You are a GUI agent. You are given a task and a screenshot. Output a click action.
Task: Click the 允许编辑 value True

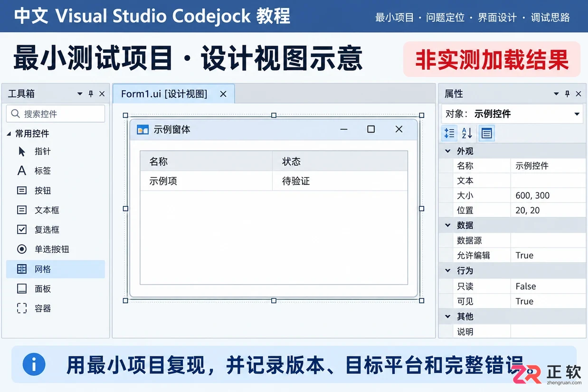(x=548, y=255)
